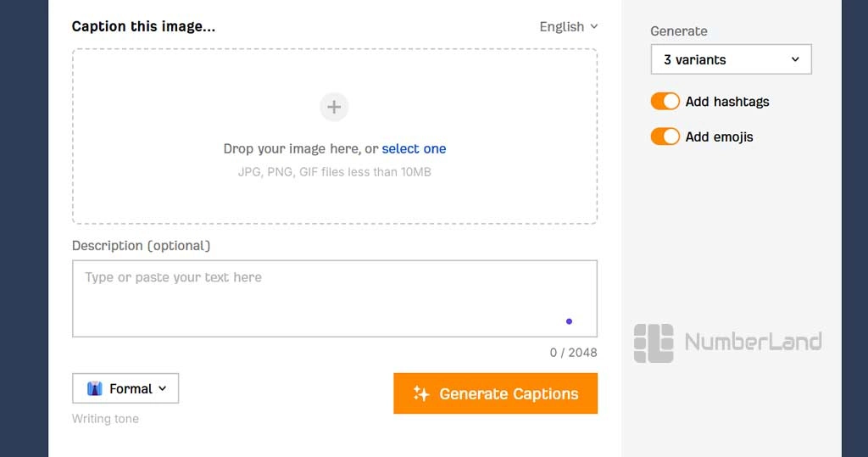Turn off the Add emojis switch
Screen dimensions: 868x457
pos(665,137)
